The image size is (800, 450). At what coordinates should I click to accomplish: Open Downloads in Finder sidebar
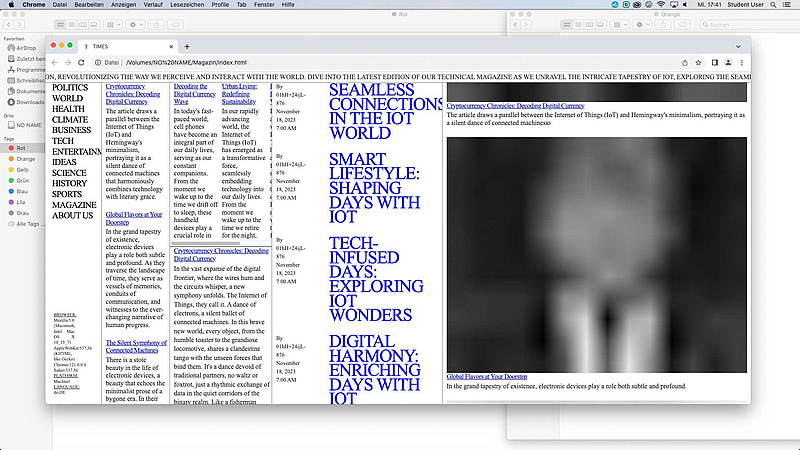[26, 102]
